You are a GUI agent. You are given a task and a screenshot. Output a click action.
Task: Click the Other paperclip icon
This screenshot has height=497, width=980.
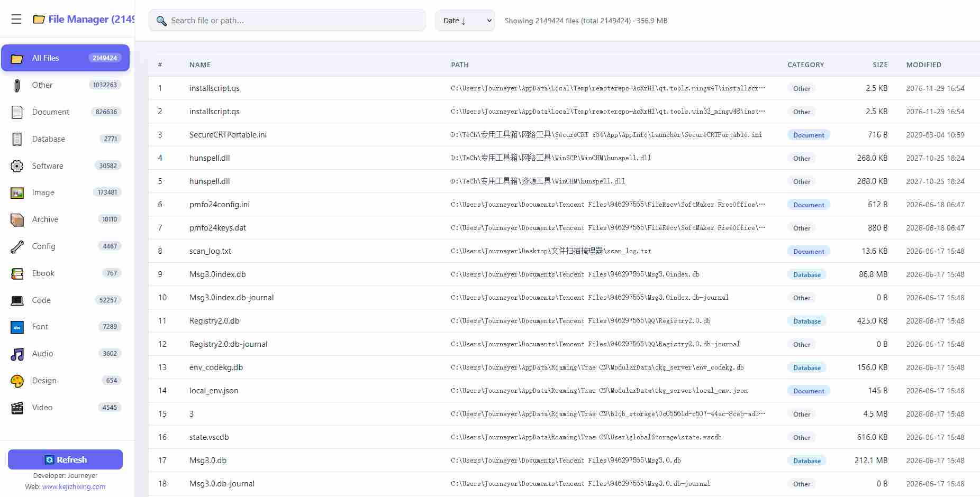[17, 85]
